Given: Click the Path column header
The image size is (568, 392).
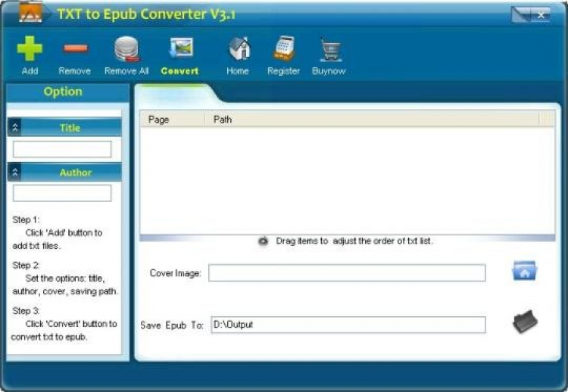Looking at the screenshot, I should pos(372,119).
